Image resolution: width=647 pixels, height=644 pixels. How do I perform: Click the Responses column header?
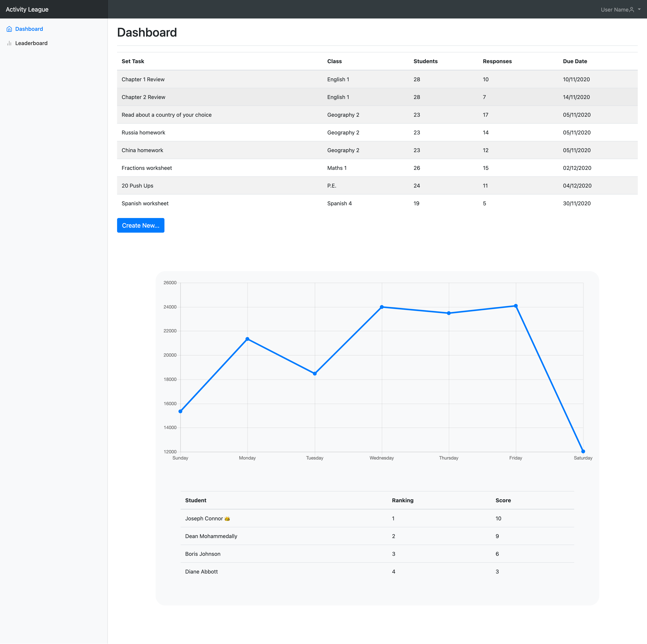tap(497, 61)
